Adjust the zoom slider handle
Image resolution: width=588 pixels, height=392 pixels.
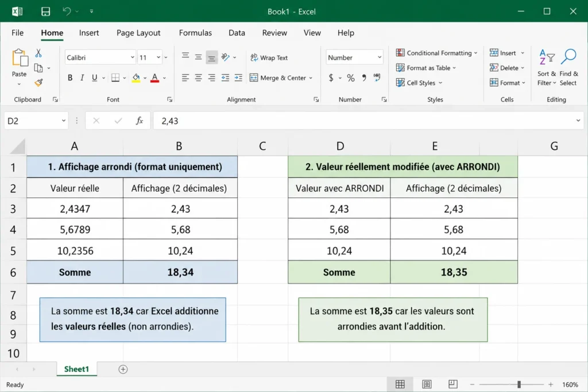(519, 385)
